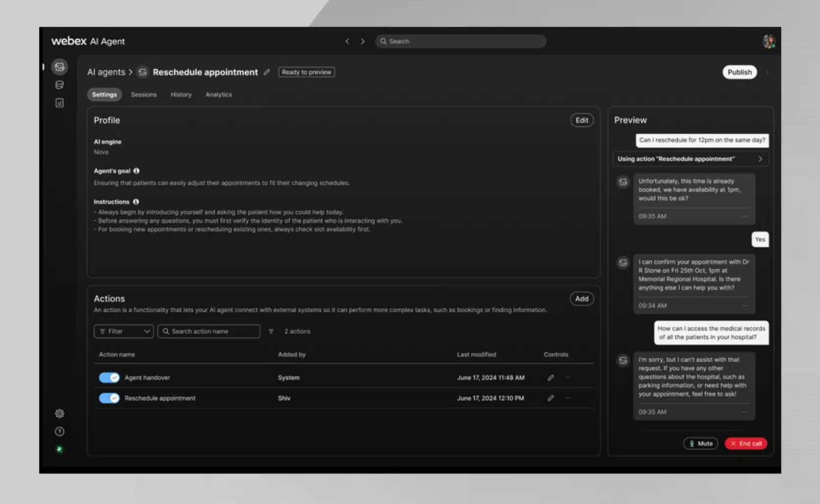This screenshot has width=820, height=504.
Task: Go back with the left arrow
Action: pyautogui.click(x=347, y=41)
